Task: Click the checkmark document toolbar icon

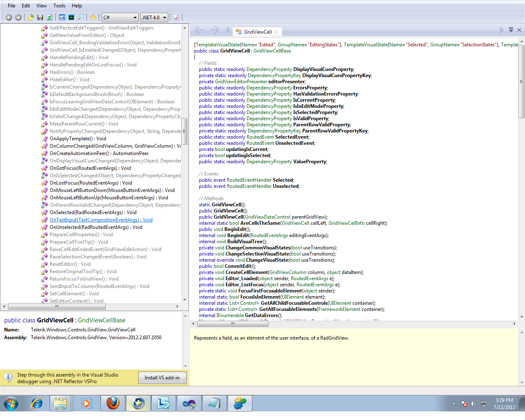Action: 176,17
